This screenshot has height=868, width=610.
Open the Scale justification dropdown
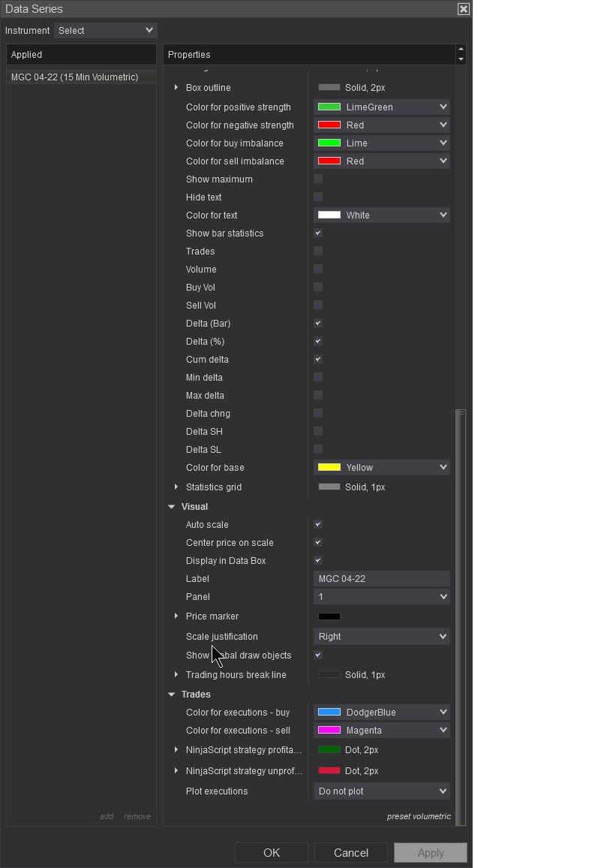click(x=382, y=637)
